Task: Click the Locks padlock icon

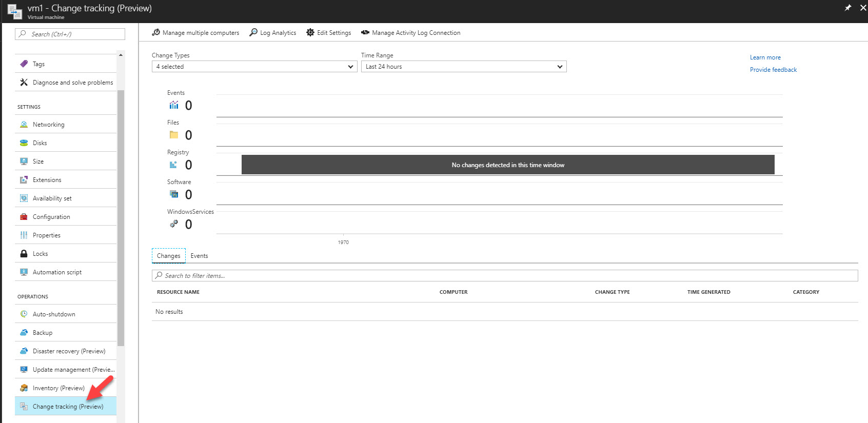Action: pos(24,253)
